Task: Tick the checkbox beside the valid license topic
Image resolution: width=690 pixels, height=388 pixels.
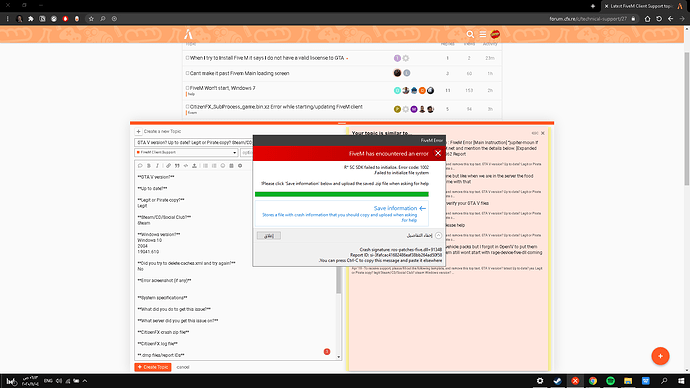Action: pos(187,58)
